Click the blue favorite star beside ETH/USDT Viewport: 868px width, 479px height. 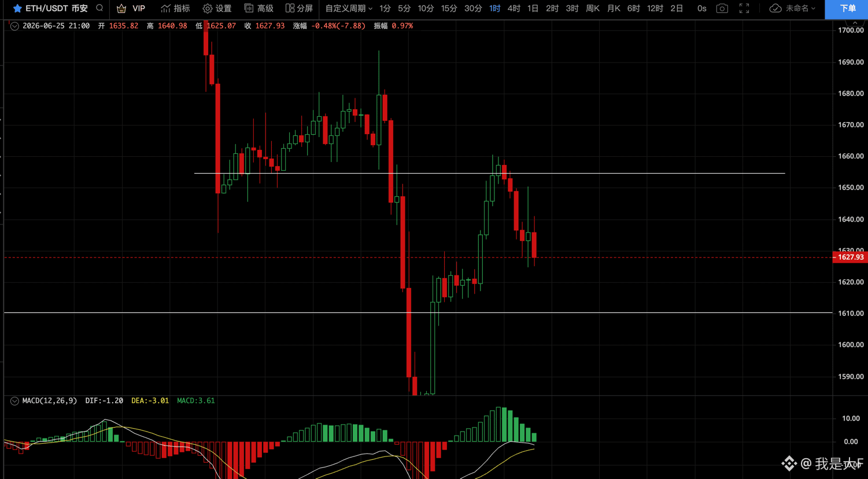click(x=17, y=9)
